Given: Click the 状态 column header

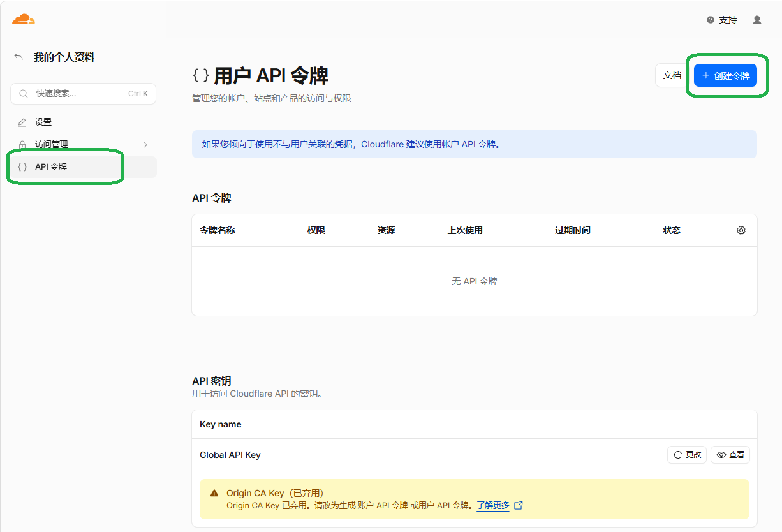Looking at the screenshot, I should pos(672,230).
